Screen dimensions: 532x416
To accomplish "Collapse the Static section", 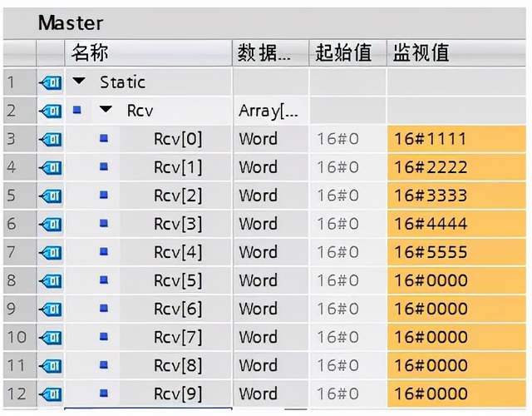I will [x=79, y=82].
